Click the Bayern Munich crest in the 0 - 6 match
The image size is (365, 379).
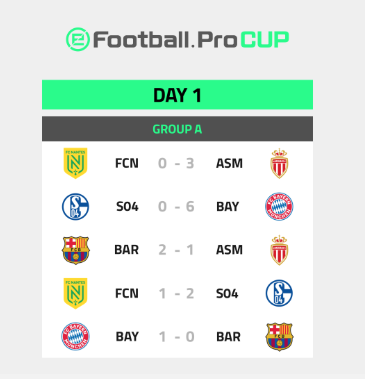click(x=279, y=206)
